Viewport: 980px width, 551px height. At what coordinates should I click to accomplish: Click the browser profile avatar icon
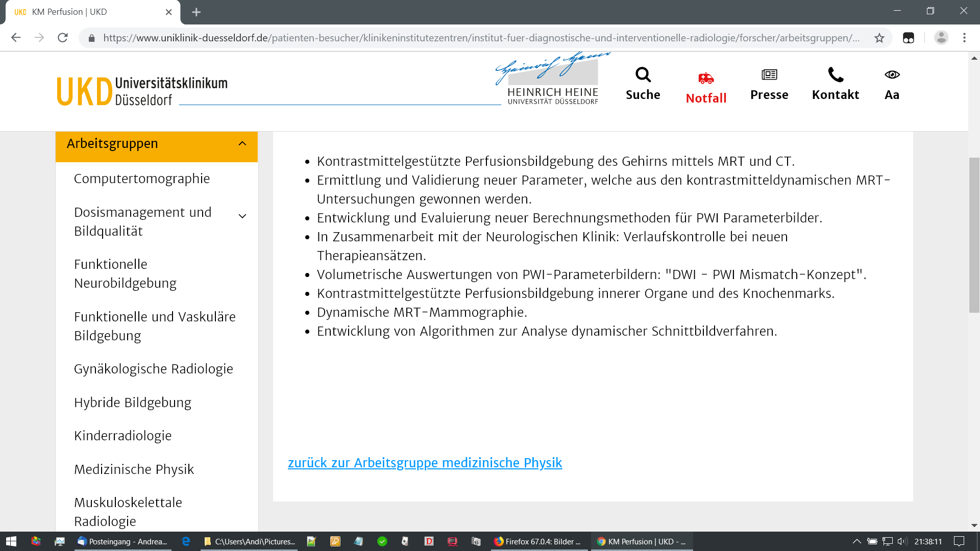tap(941, 38)
